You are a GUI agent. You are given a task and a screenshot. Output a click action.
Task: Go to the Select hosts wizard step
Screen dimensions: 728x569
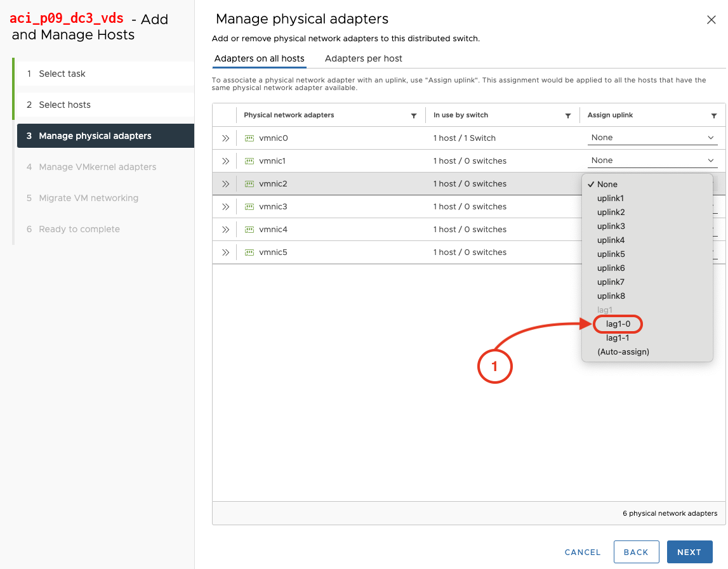[65, 105]
